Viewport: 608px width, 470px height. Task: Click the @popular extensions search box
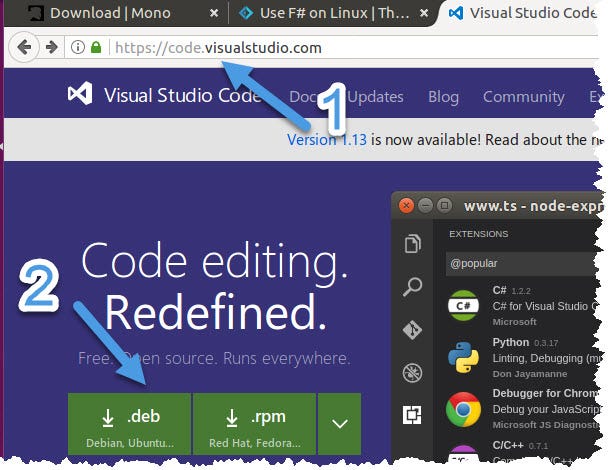[x=522, y=264]
